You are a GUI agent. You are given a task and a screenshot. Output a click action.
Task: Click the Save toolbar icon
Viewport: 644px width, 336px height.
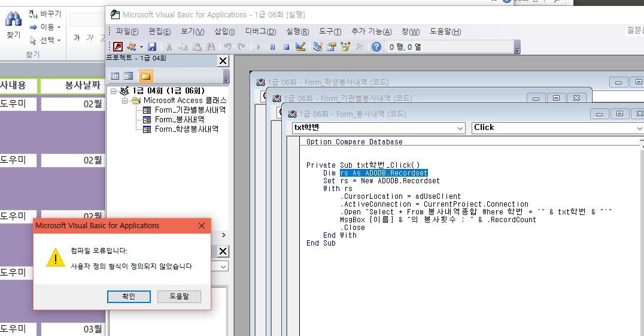click(152, 47)
